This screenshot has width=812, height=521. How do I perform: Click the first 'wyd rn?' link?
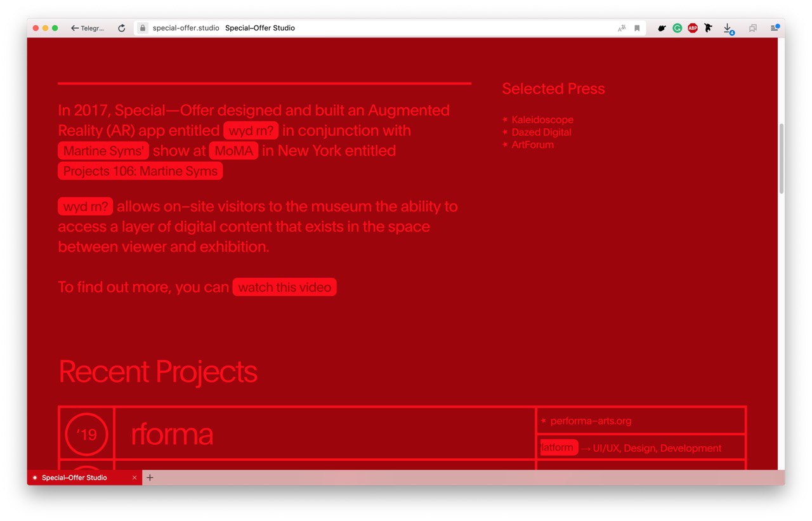(251, 131)
